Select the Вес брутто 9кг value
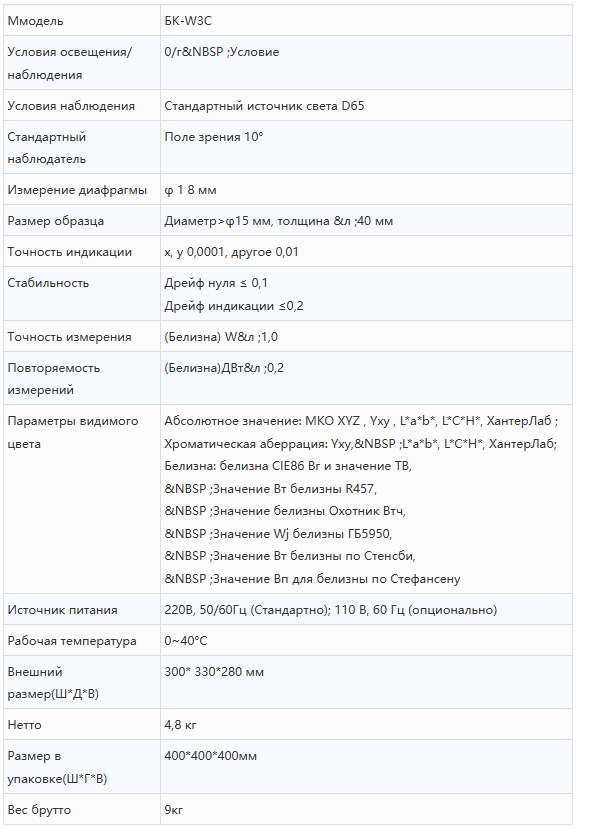The image size is (597, 829). click(x=173, y=810)
